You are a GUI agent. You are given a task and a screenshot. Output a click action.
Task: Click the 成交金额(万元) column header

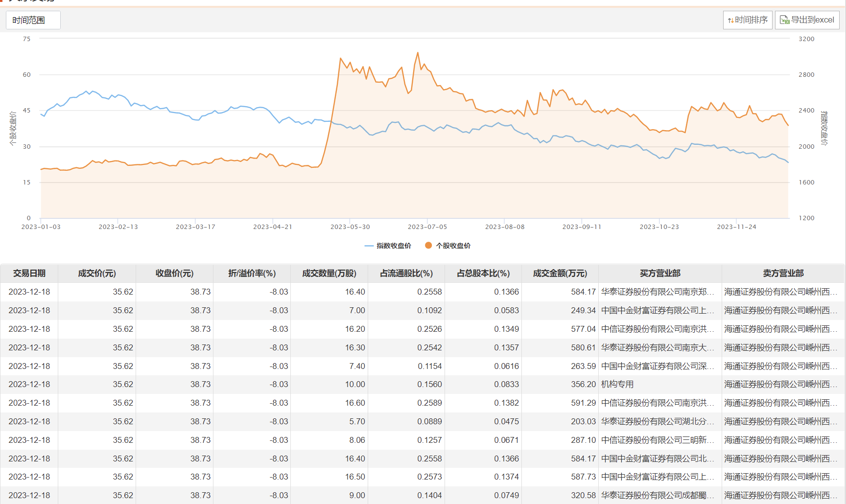[560, 274]
